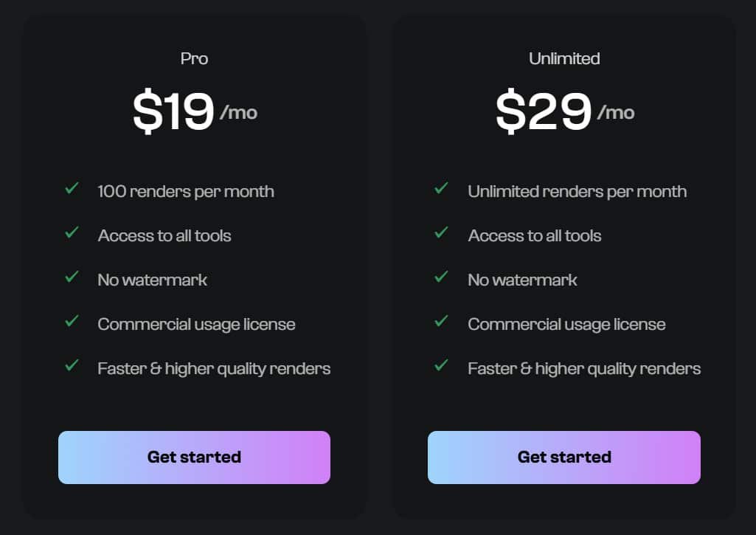Image resolution: width=756 pixels, height=535 pixels.
Task: Click the Commercial usage license text in Pro card
Action: 196,324
